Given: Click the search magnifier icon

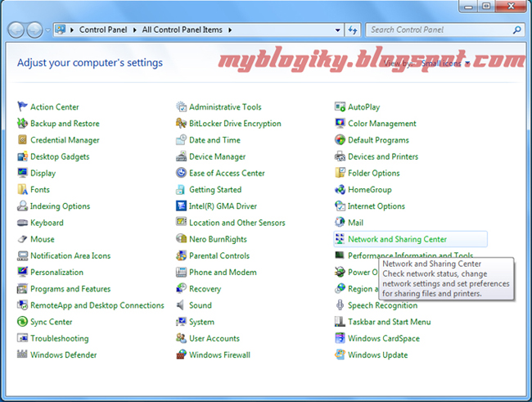Looking at the screenshot, I should point(516,29).
